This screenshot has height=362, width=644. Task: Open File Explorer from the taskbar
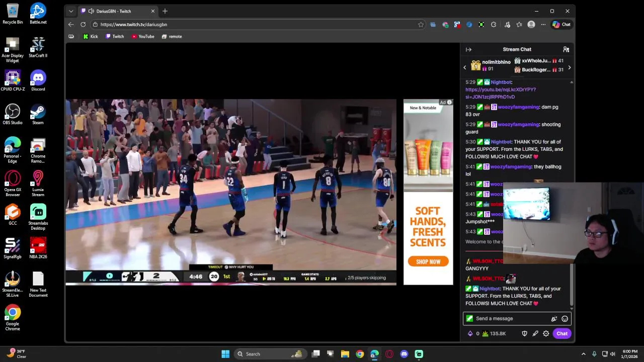coord(345,354)
